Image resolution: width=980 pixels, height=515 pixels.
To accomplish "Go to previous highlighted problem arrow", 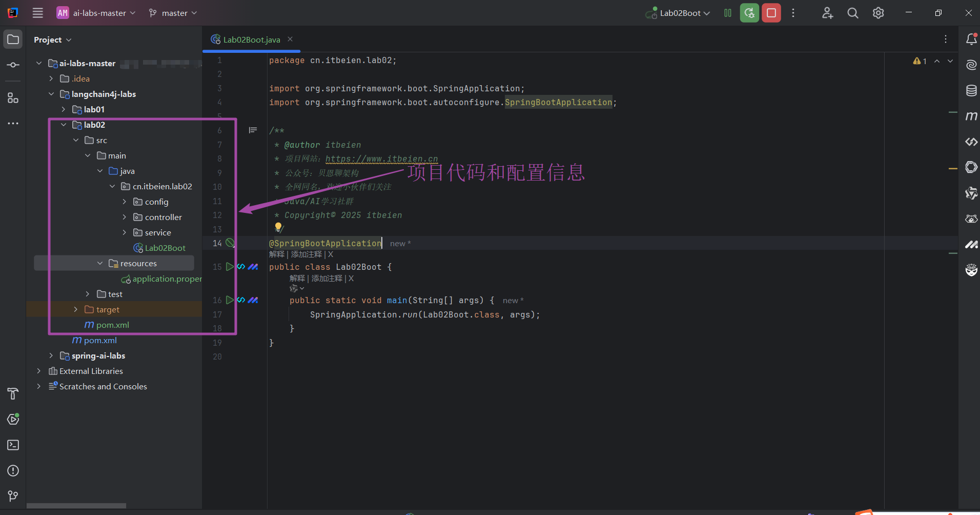I will 937,61.
